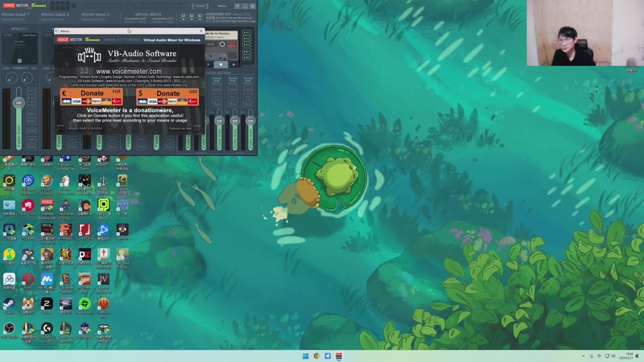644x362 pixels.
Task: Mute the B2 master bus
Action: click(248, 105)
